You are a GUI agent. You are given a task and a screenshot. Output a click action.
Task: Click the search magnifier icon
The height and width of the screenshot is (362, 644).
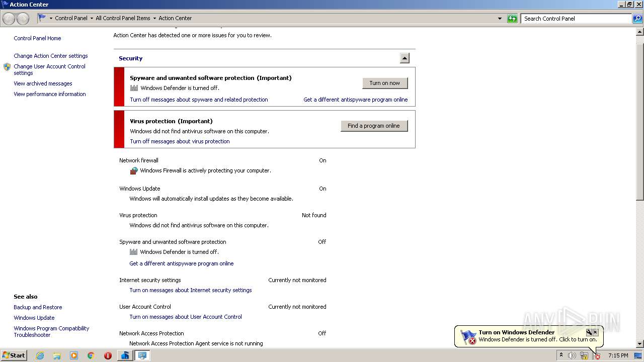click(x=637, y=19)
